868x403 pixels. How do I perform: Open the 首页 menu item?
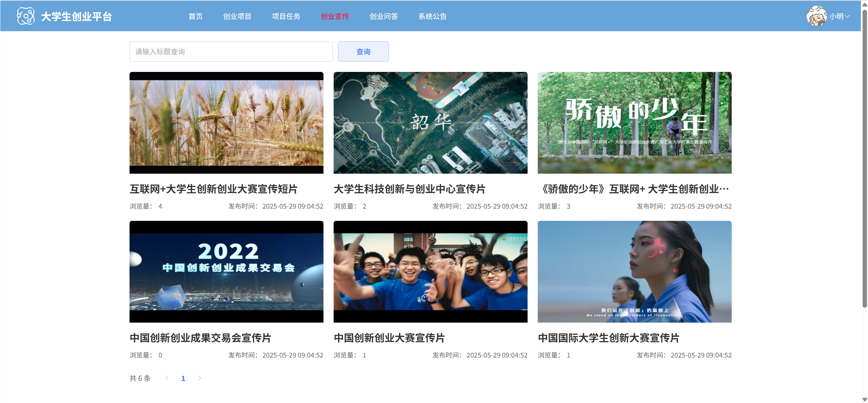[x=195, y=16]
